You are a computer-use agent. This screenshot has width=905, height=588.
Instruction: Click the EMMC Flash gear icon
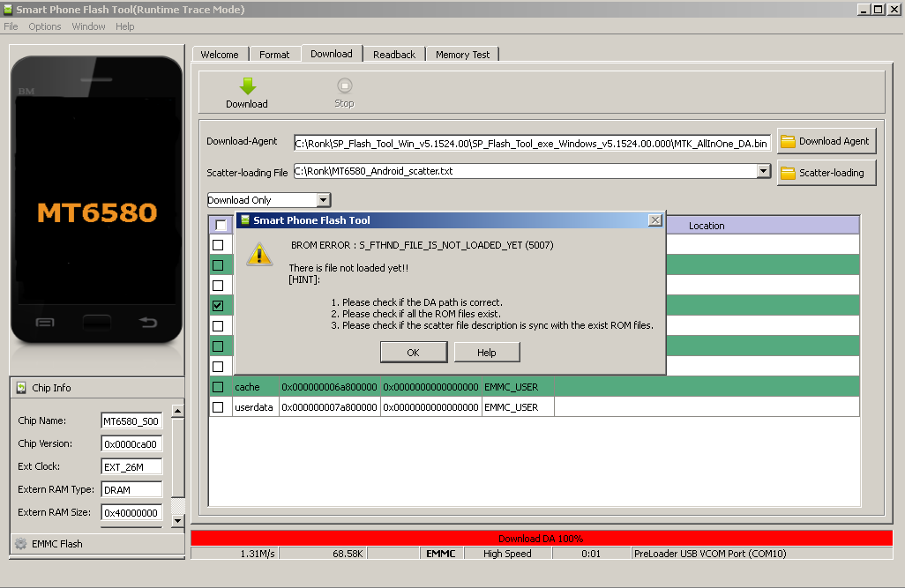point(20,544)
